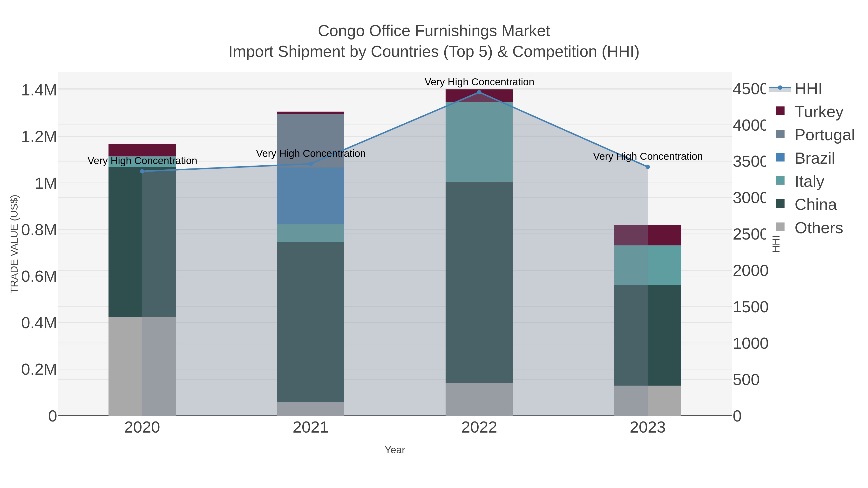This screenshot has height=488, width=868.
Task: Click the 1M y-axis tick label
Action: tap(46, 184)
